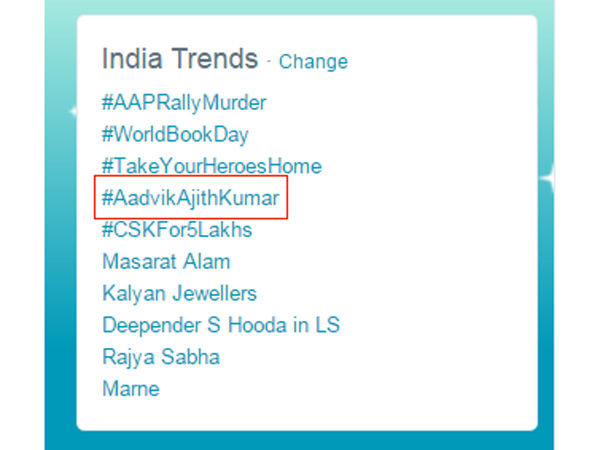600x450 pixels.
Task: Choose the World Book Day trending topic
Action: 175,134
